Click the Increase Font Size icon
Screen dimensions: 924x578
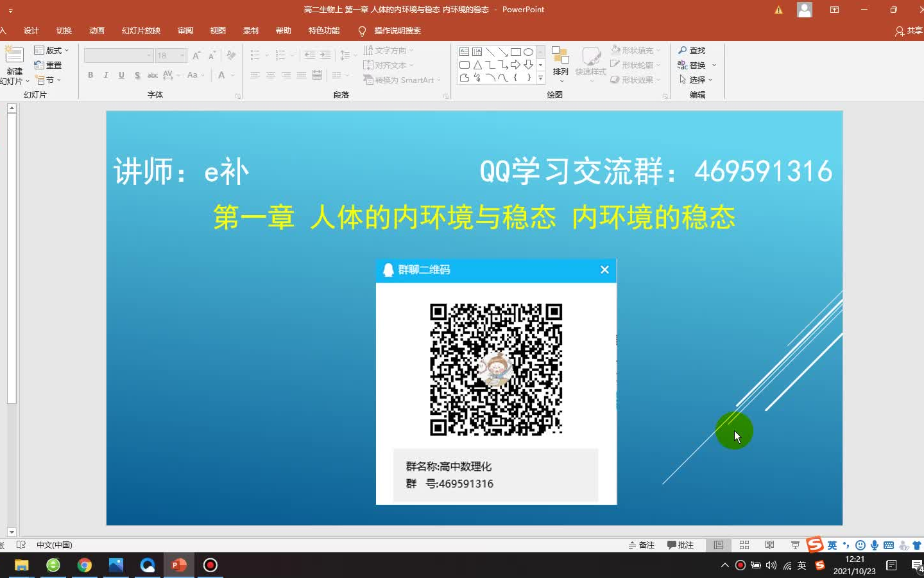click(196, 56)
